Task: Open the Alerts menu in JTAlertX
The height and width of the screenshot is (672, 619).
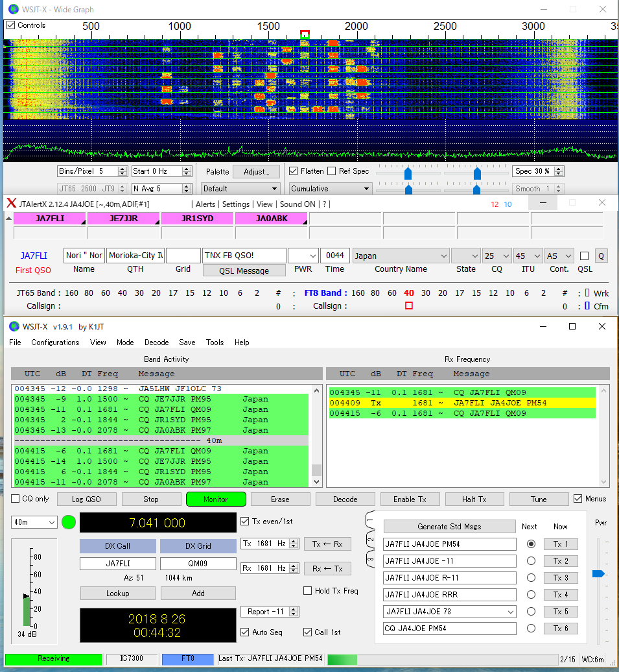Action: pos(205,204)
